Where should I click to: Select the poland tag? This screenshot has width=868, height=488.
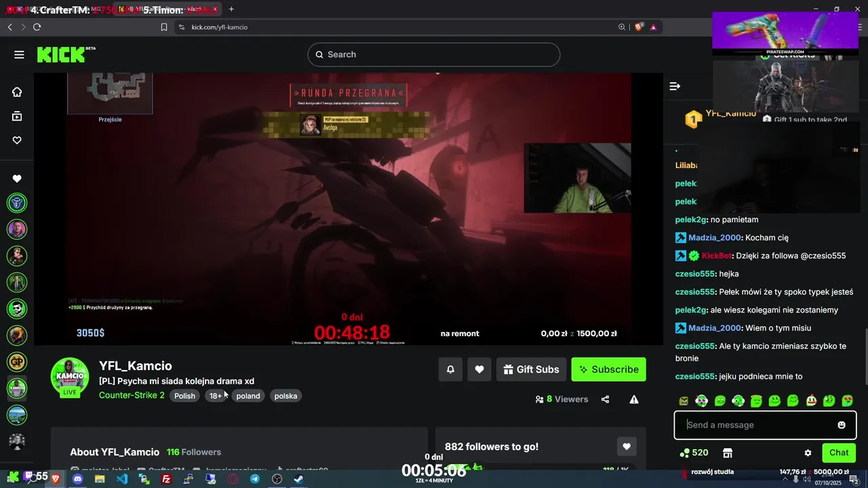(248, 396)
